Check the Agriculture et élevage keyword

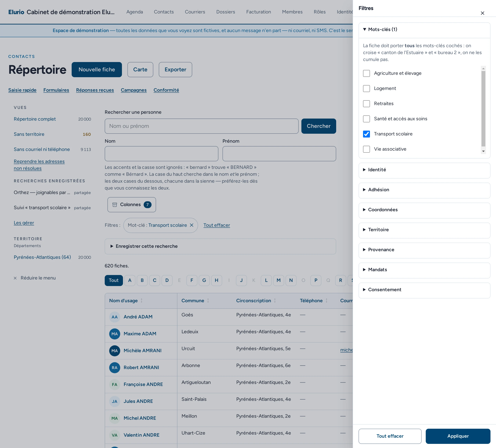click(366, 73)
